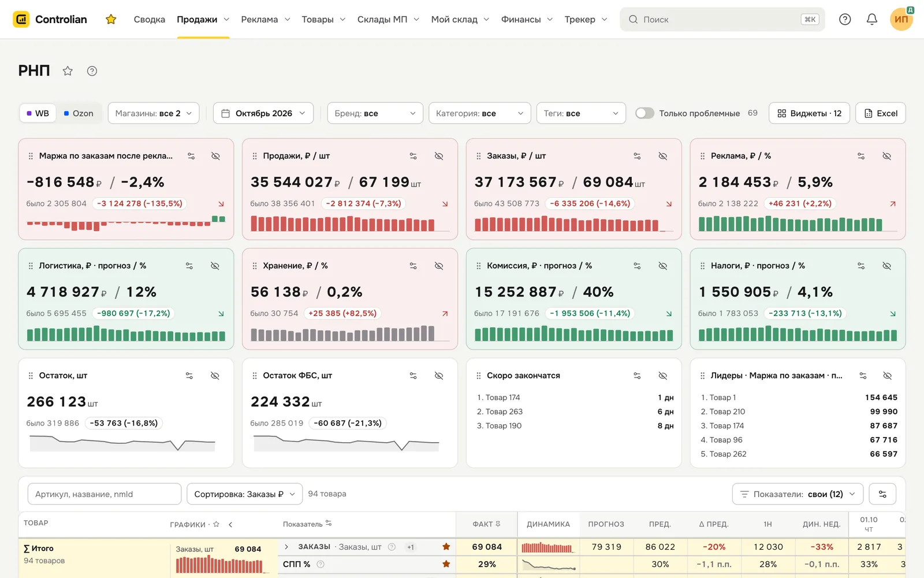Screen dimensions: 924x578
Task: Open help next to РНП title
Action: pyautogui.click(x=92, y=71)
